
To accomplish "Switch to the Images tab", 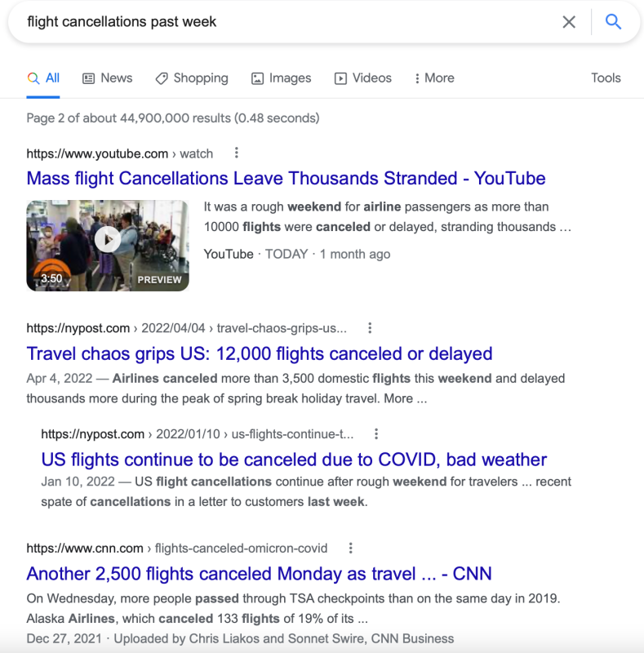I will [x=281, y=78].
